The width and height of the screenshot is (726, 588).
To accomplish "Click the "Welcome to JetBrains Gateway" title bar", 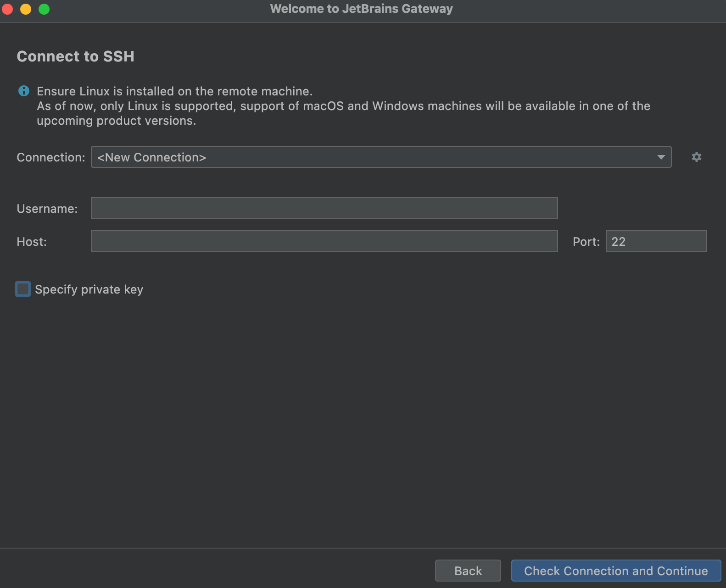I will (x=362, y=9).
